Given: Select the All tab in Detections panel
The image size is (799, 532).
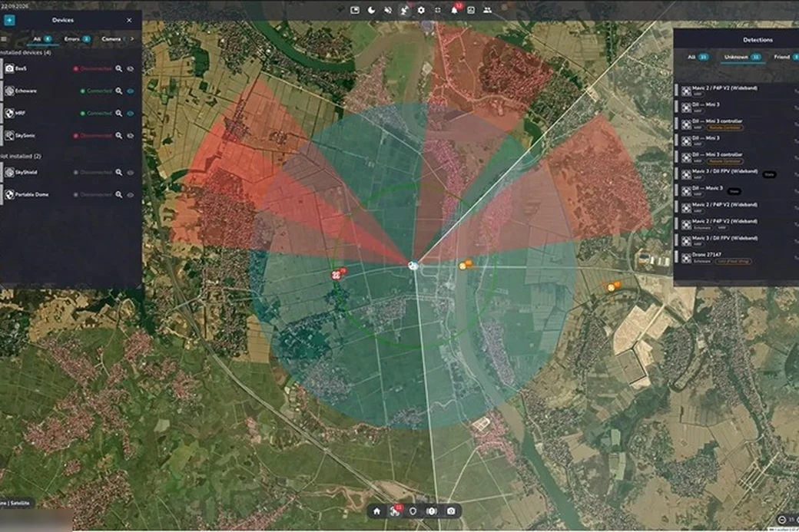Looking at the screenshot, I should (698, 57).
